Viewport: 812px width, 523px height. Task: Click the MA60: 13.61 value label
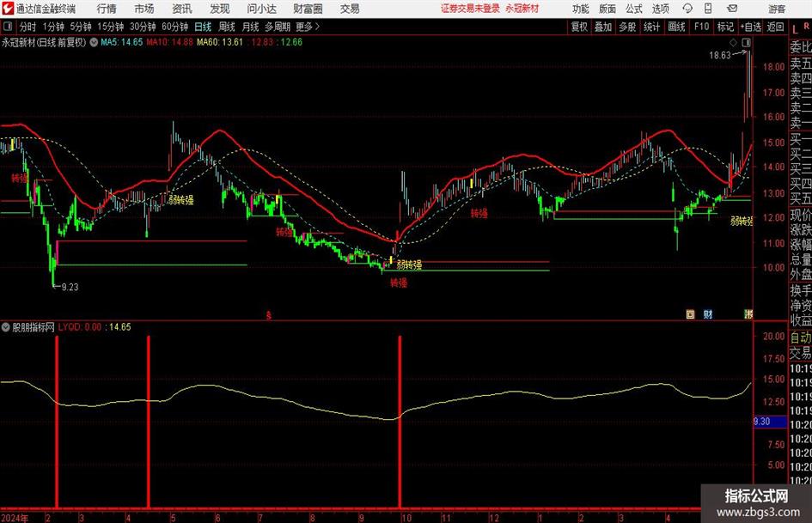tap(220, 42)
